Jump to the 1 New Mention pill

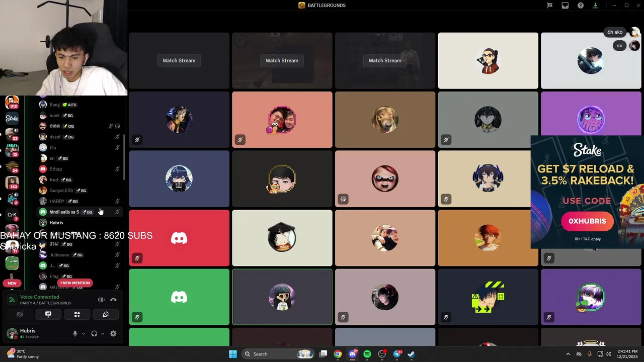click(x=75, y=283)
